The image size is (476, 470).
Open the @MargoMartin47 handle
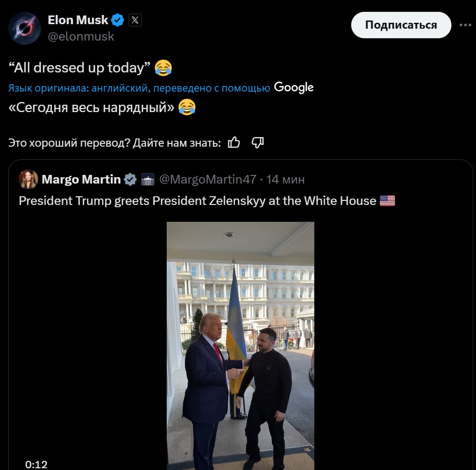pos(207,179)
